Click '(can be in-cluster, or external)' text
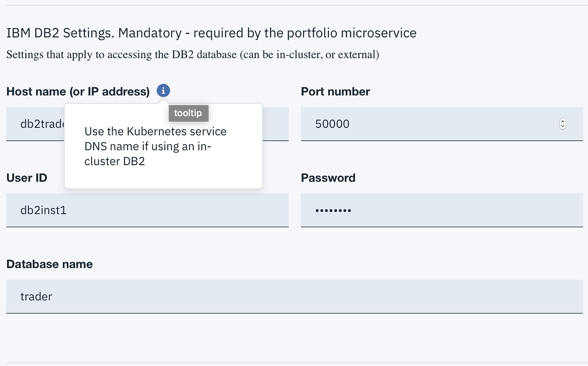The height and width of the screenshot is (366, 588). pyautogui.click(x=310, y=55)
